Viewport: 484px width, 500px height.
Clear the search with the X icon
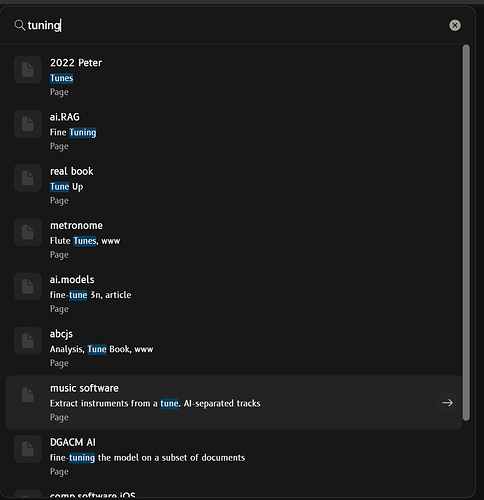coord(455,25)
